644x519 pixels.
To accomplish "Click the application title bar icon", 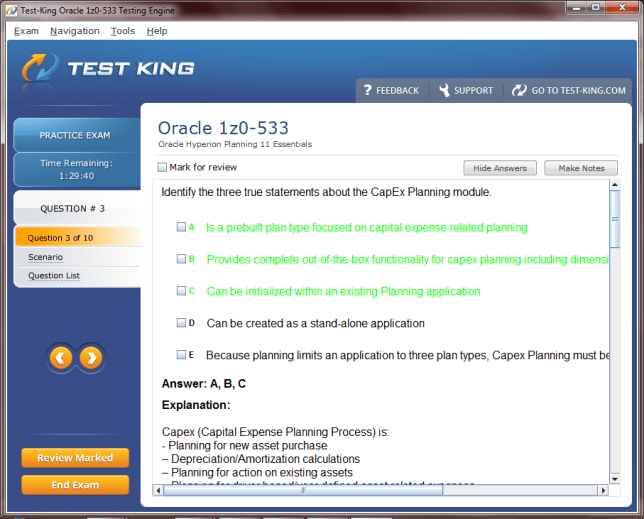I will coord(11,10).
